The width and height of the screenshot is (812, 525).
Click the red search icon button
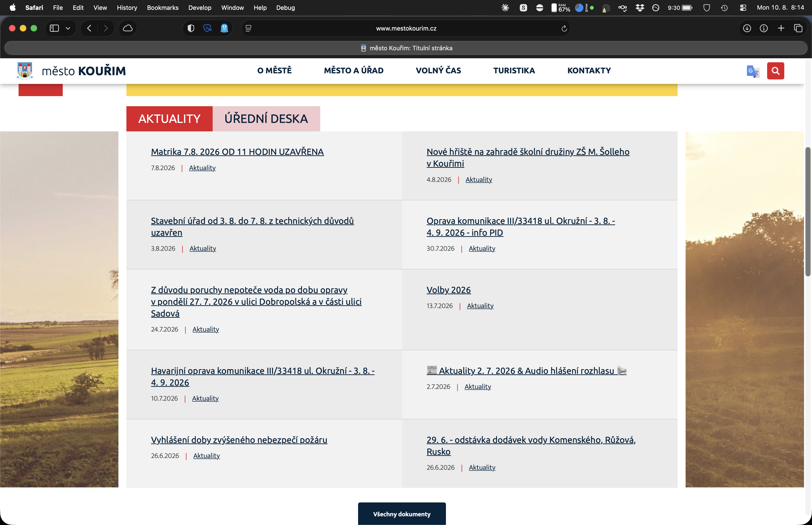pyautogui.click(x=775, y=71)
